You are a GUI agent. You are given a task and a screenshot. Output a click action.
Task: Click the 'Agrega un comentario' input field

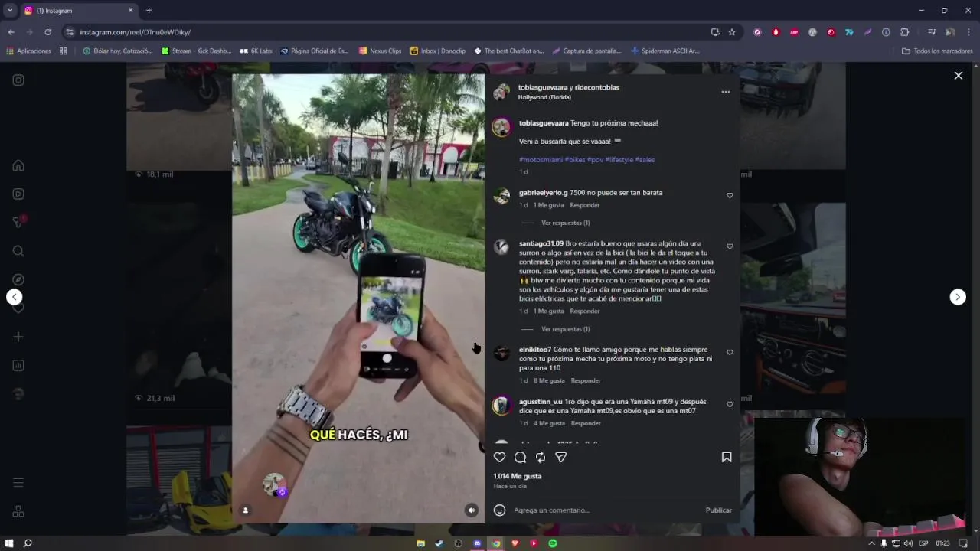(605, 510)
